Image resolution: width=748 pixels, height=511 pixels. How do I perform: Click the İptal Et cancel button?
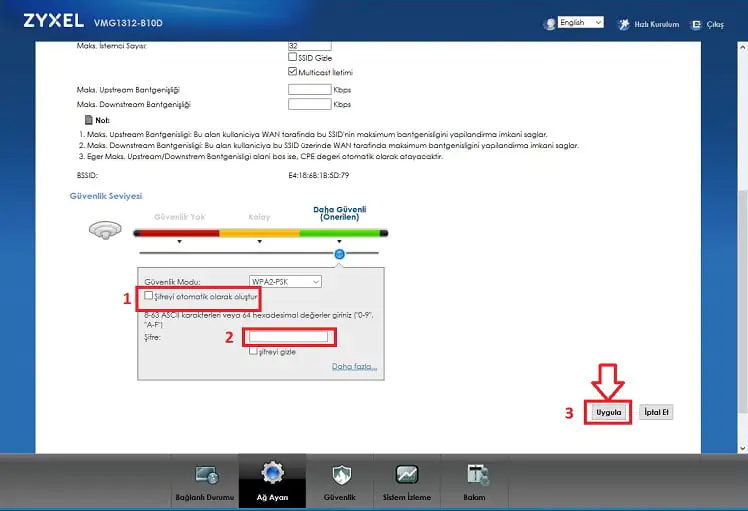[x=656, y=412]
